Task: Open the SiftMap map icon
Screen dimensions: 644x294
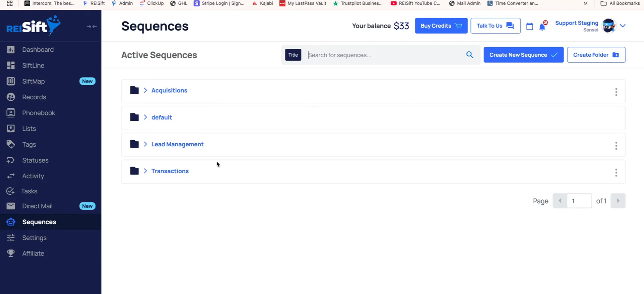Action: [11, 81]
